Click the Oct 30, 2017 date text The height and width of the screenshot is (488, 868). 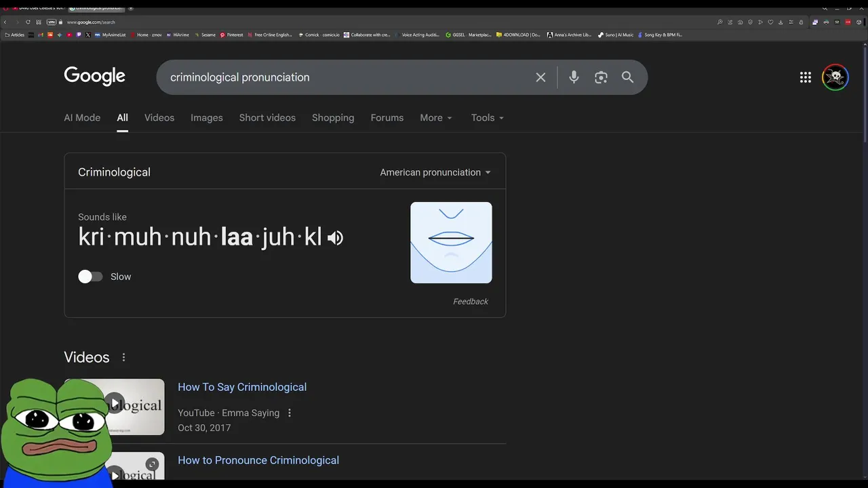(204, 428)
